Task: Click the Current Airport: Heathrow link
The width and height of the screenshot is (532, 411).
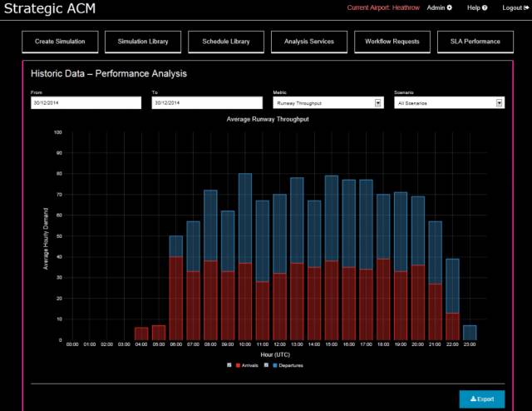Action: pos(382,7)
